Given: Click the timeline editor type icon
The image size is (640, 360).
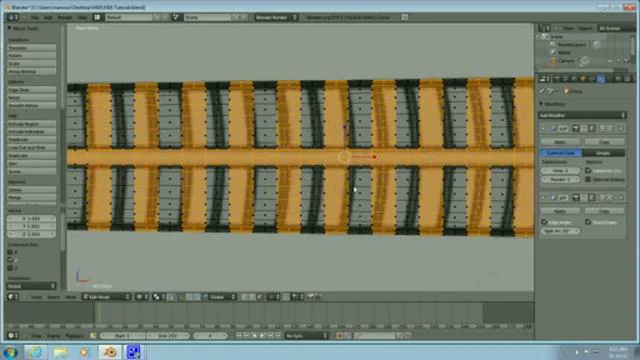Looking at the screenshot, I should (12, 336).
